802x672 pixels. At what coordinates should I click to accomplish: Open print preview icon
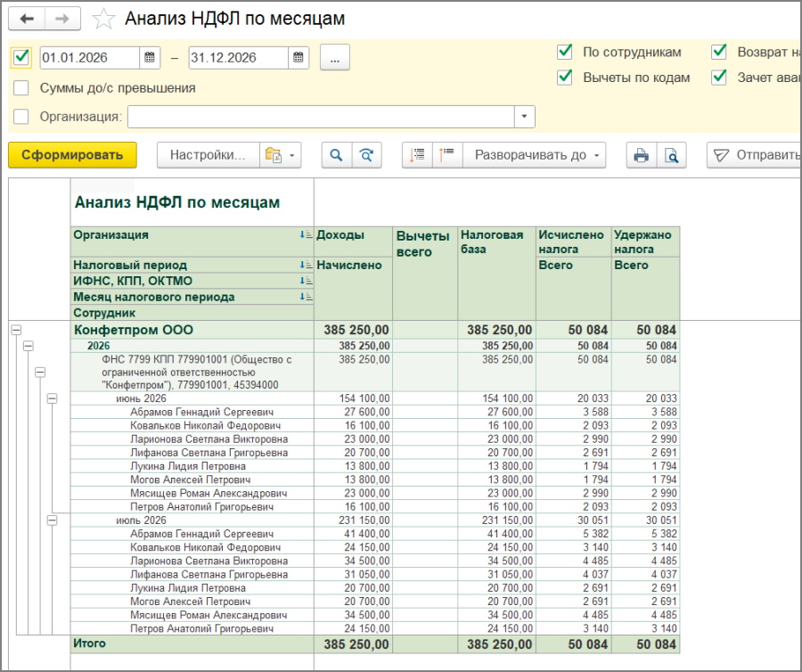[x=671, y=155]
